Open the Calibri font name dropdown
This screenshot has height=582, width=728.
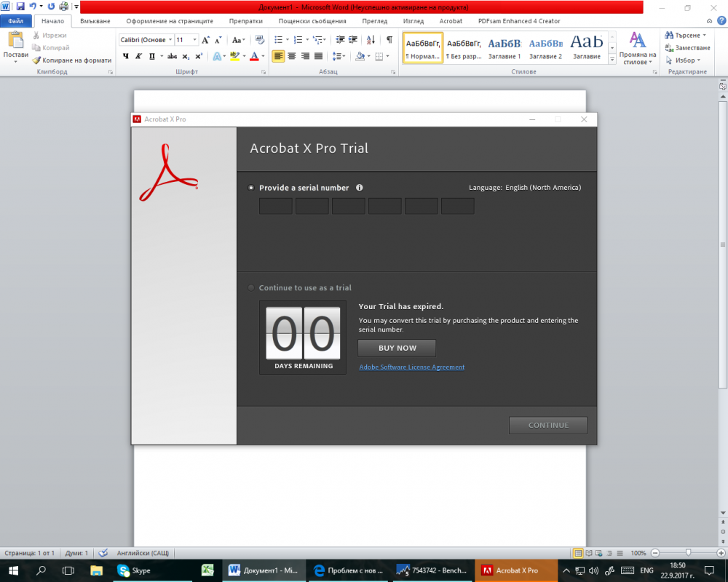coord(170,40)
